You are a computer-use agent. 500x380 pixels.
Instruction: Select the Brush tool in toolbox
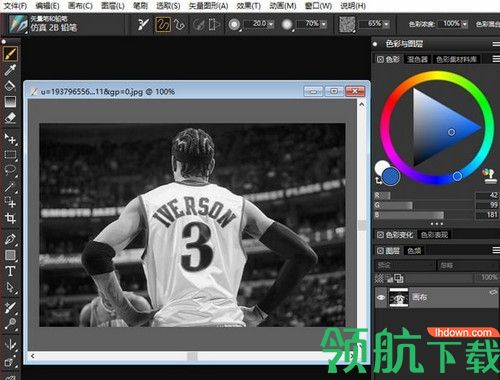click(10, 54)
